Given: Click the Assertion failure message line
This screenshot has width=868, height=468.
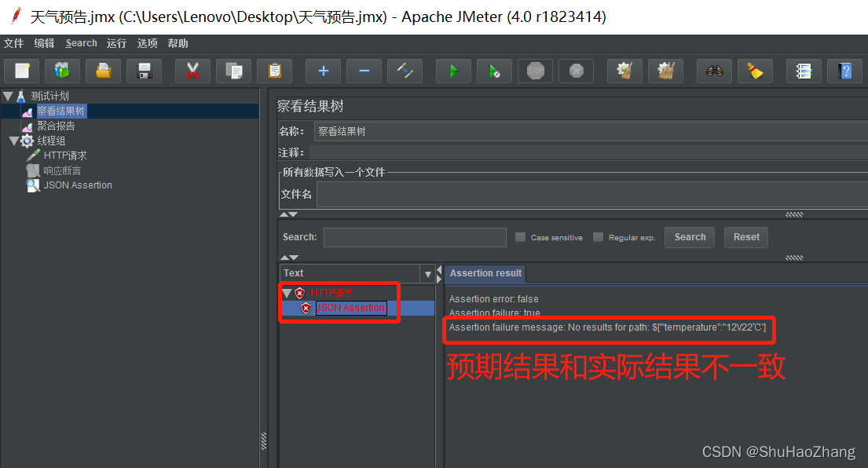Looking at the screenshot, I should point(607,327).
